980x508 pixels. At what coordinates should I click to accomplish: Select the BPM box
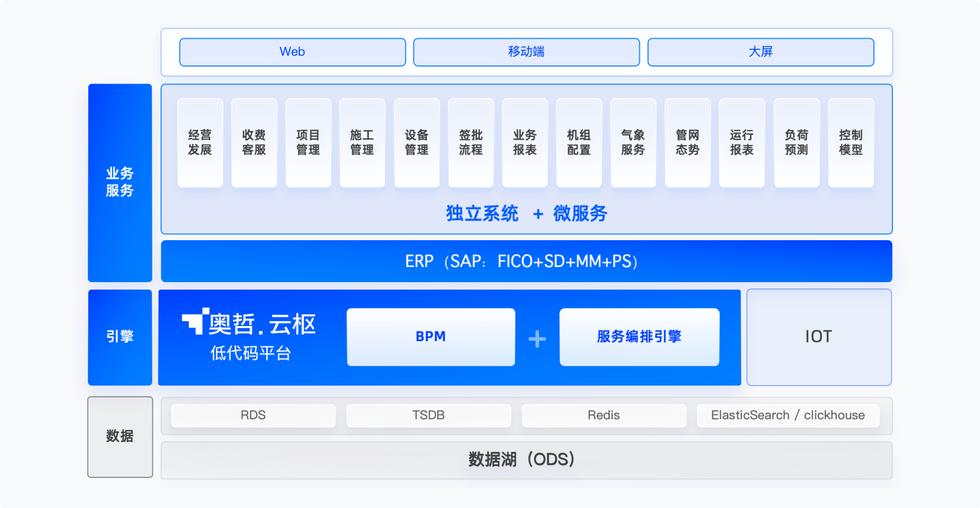431,337
